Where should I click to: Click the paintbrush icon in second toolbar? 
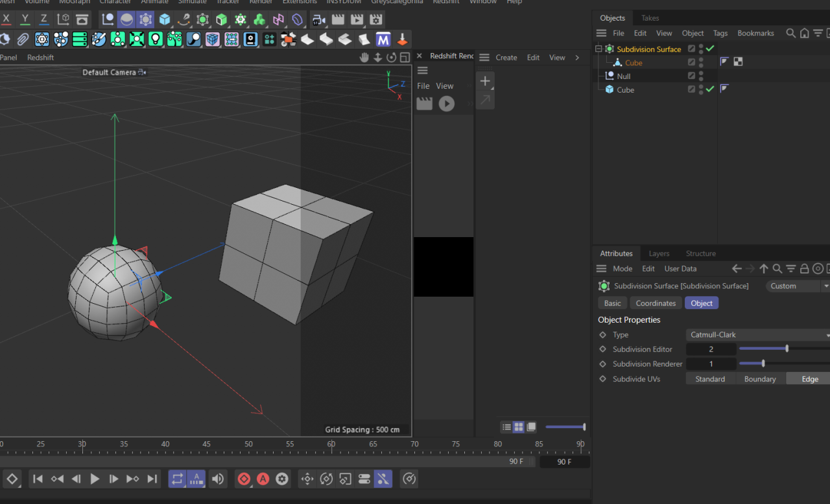(x=99, y=40)
